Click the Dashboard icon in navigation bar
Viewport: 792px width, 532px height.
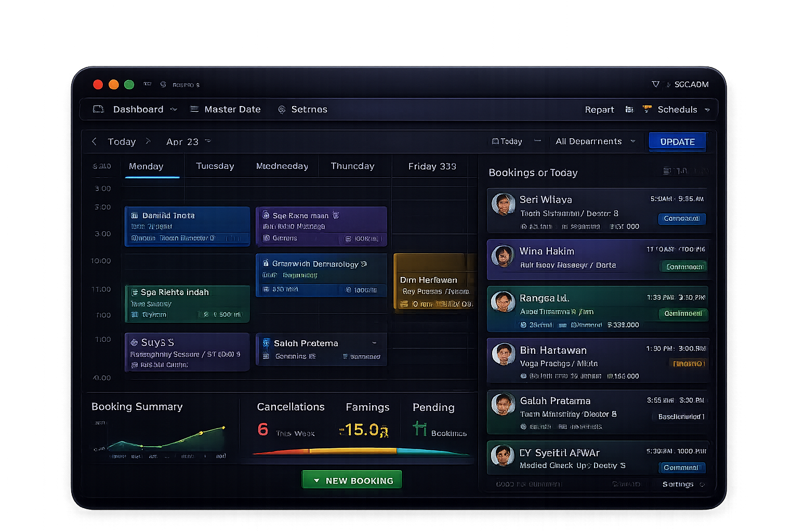pos(98,109)
